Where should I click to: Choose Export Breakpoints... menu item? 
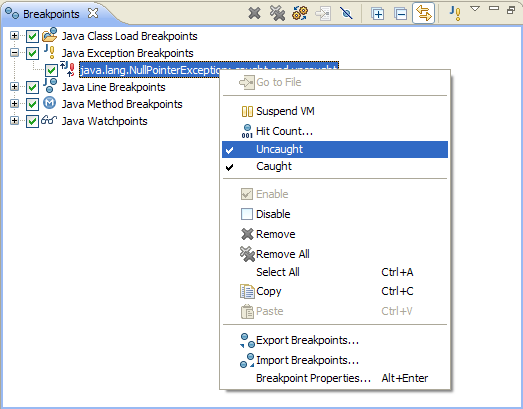335,340
